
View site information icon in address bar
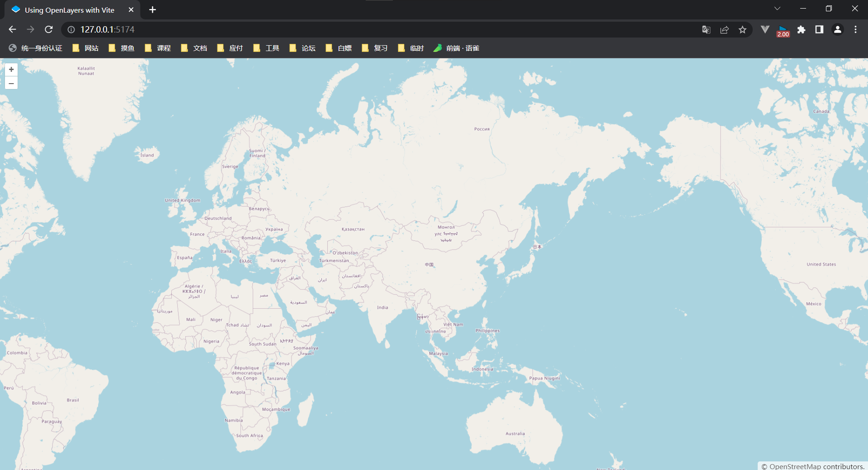pos(71,29)
